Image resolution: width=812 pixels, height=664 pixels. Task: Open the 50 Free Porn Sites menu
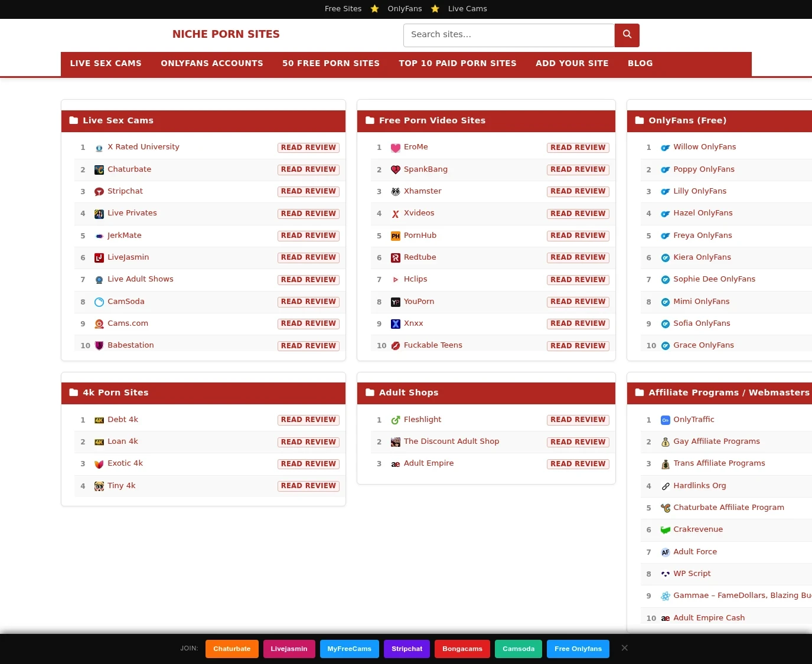tap(331, 63)
